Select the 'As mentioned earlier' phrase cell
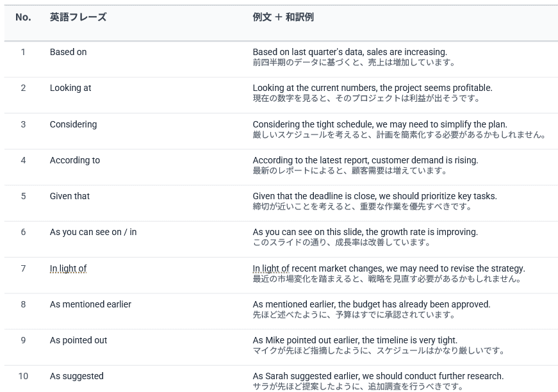 click(90, 304)
